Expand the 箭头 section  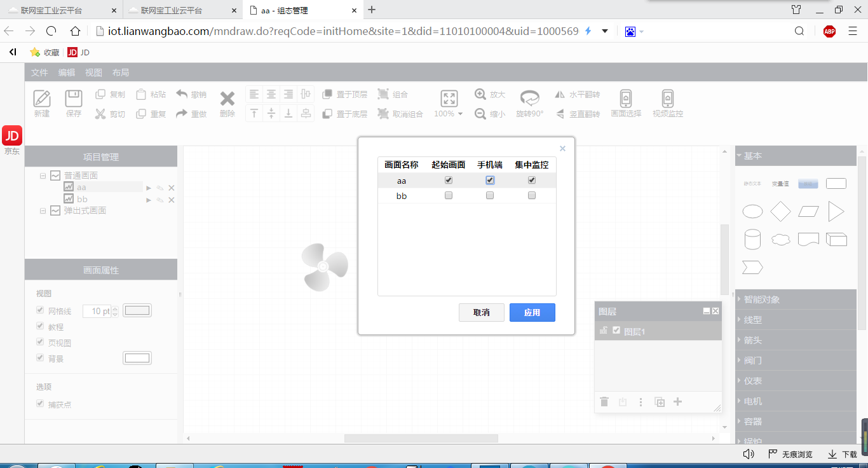click(x=796, y=340)
